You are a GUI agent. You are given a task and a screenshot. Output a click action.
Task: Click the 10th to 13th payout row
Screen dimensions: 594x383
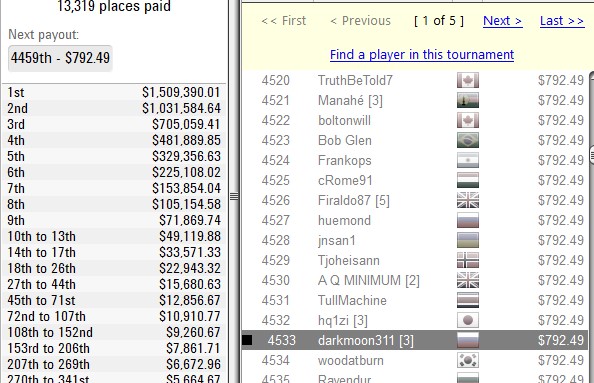click(114, 236)
